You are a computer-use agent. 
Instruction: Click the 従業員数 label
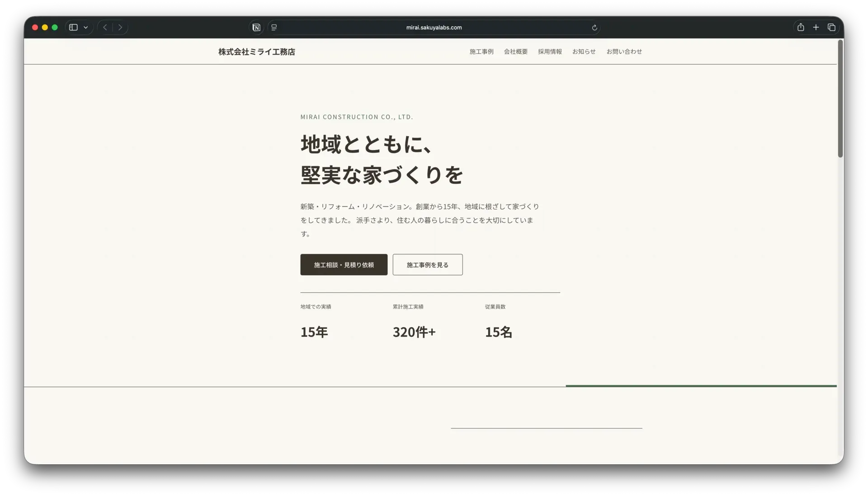495,307
